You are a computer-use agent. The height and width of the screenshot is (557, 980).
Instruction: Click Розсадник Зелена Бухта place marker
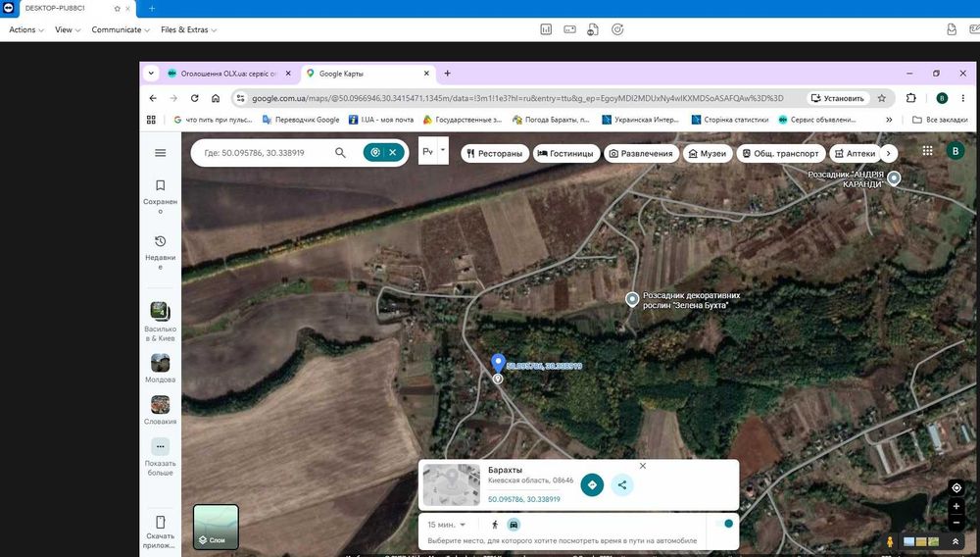632,299
